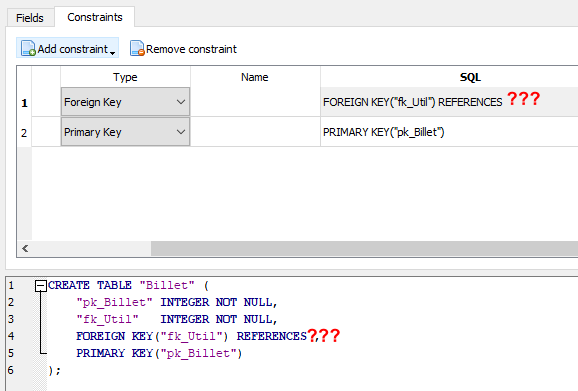Screen dimensions: 578x391
Task: Collapse the CREATE TABLE code fold
Action: coord(41,286)
